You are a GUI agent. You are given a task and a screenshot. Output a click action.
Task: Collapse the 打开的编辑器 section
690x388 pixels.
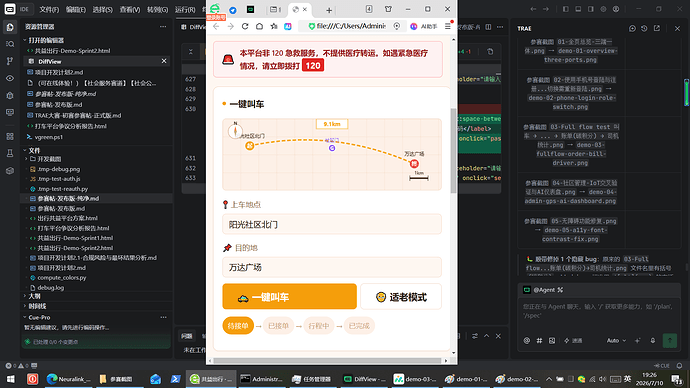point(46,40)
